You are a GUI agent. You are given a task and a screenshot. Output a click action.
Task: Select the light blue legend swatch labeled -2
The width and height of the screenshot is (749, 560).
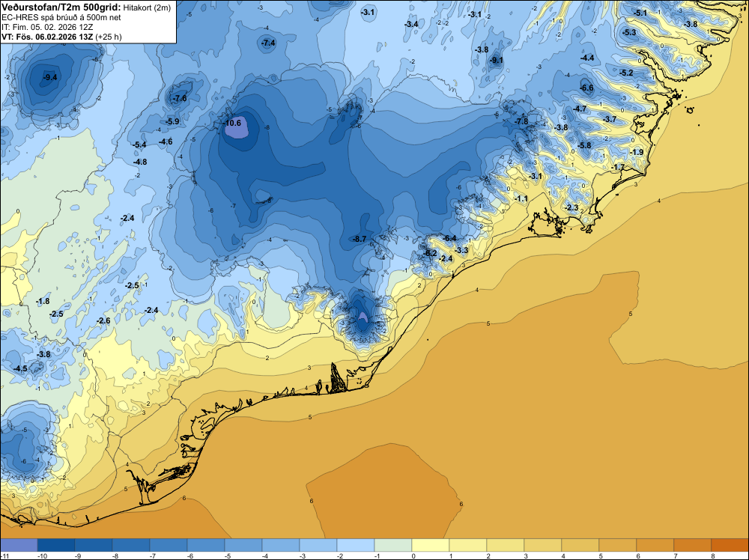coord(356,545)
